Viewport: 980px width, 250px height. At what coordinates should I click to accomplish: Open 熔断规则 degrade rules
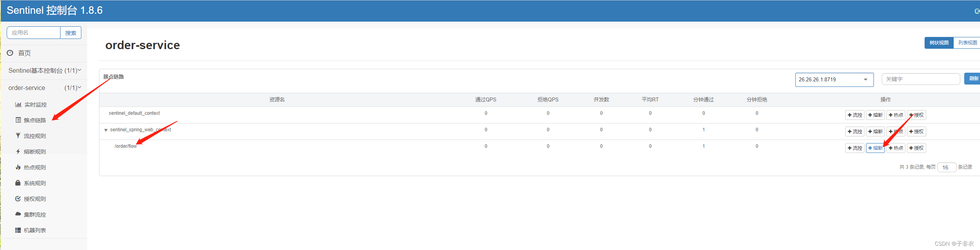(x=31, y=152)
